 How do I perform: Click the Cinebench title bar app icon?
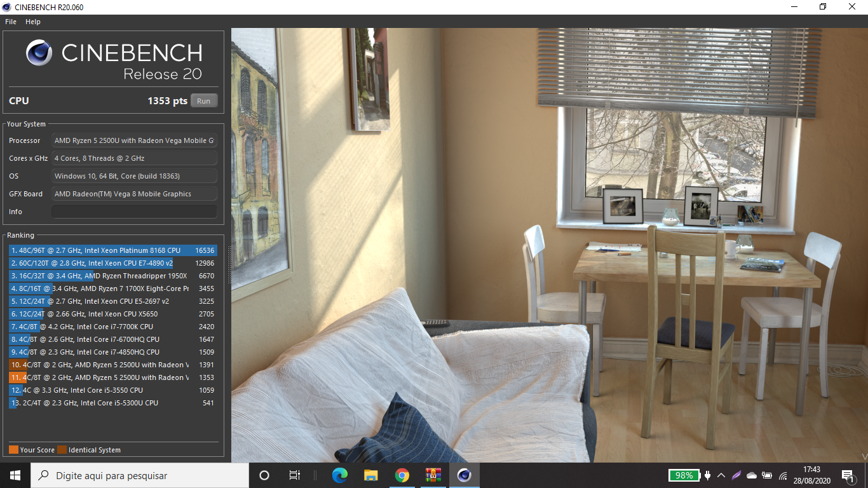click(x=8, y=7)
